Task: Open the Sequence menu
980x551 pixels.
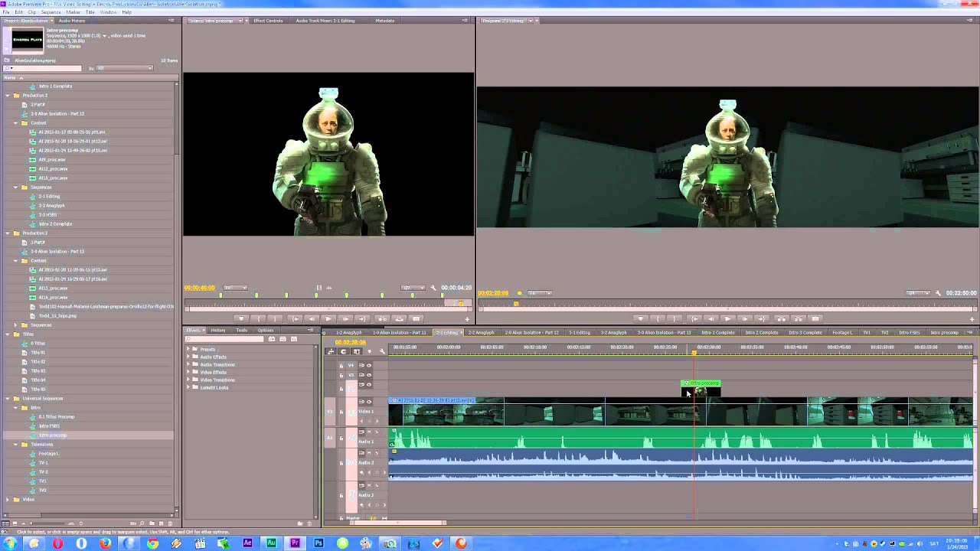Action: pos(51,12)
